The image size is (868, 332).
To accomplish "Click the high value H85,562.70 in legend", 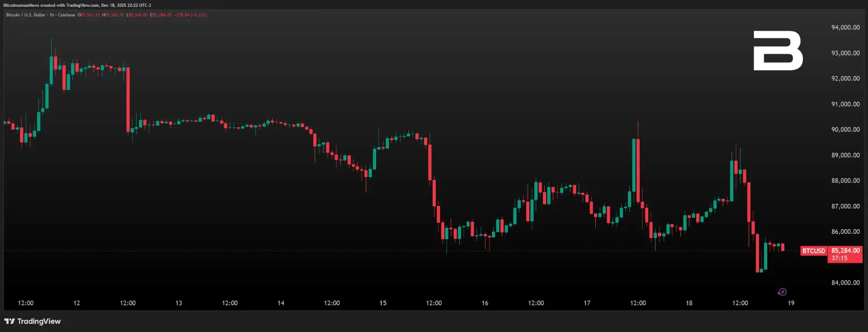I will tap(113, 15).
